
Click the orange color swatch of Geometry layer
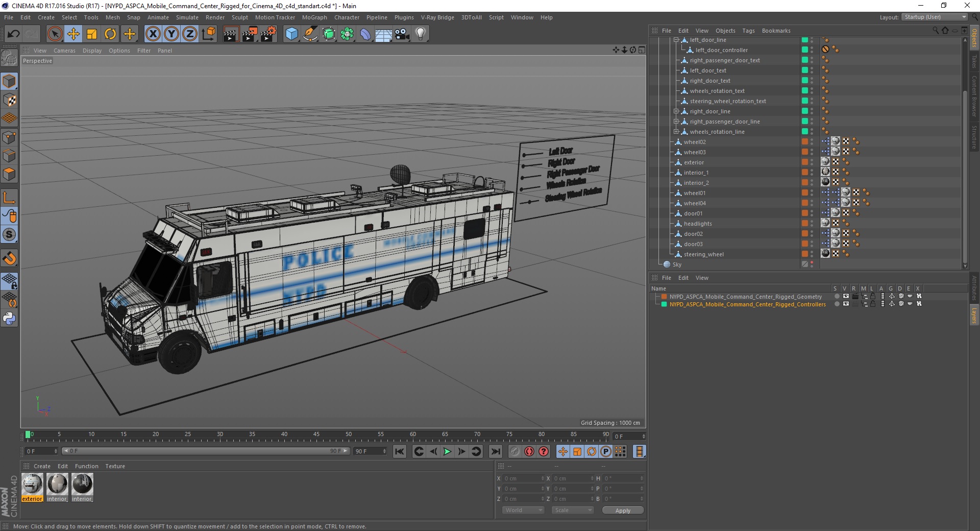coord(664,296)
